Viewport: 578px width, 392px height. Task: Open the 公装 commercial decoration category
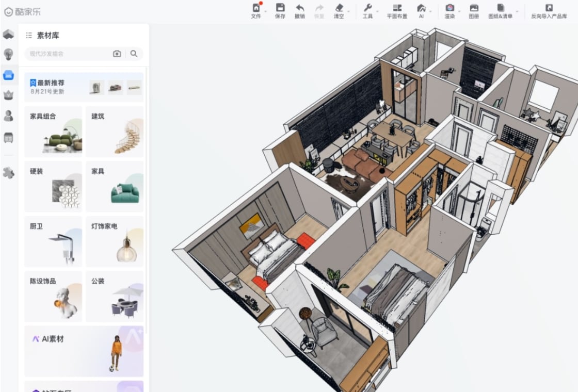(115, 296)
